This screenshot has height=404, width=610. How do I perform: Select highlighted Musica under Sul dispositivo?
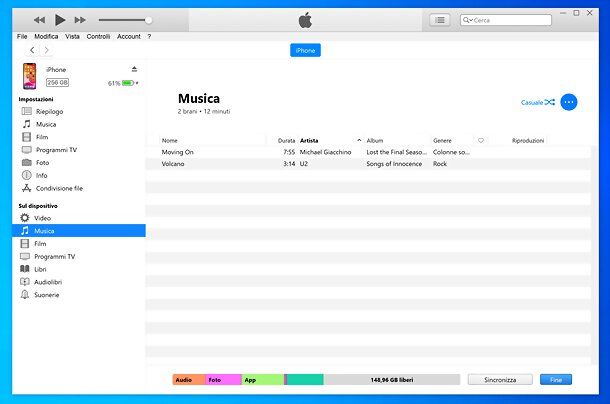(79, 231)
